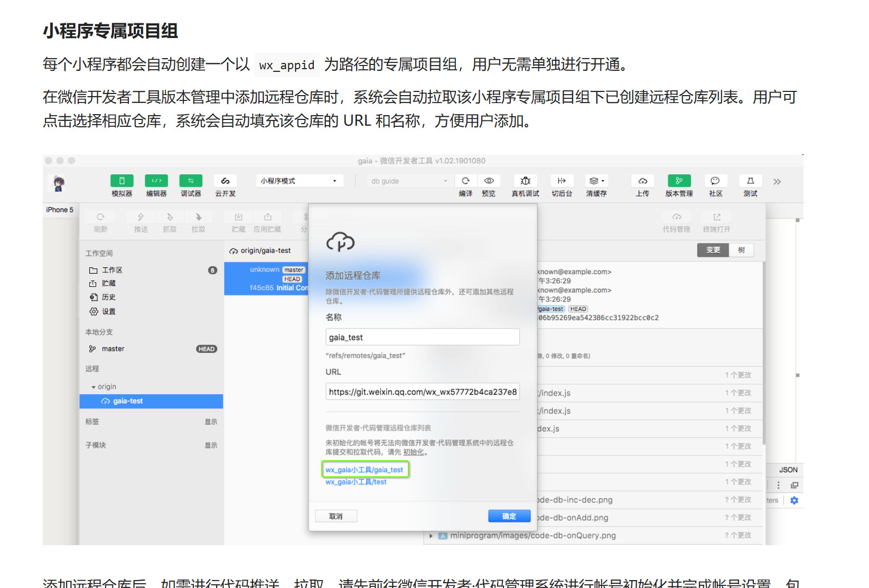The width and height of the screenshot is (869, 588).
Task: Click the URL input field
Action: pyautogui.click(x=423, y=391)
